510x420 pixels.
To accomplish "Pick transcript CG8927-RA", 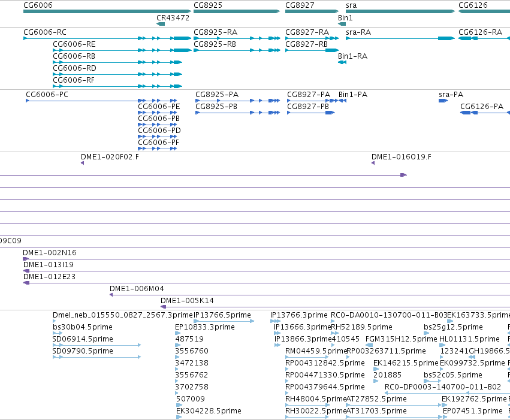I will click(312, 38).
